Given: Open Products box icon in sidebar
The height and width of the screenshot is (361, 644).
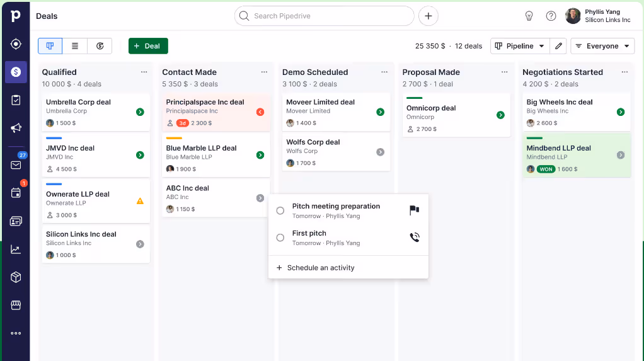Looking at the screenshot, I should coord(16,277).
